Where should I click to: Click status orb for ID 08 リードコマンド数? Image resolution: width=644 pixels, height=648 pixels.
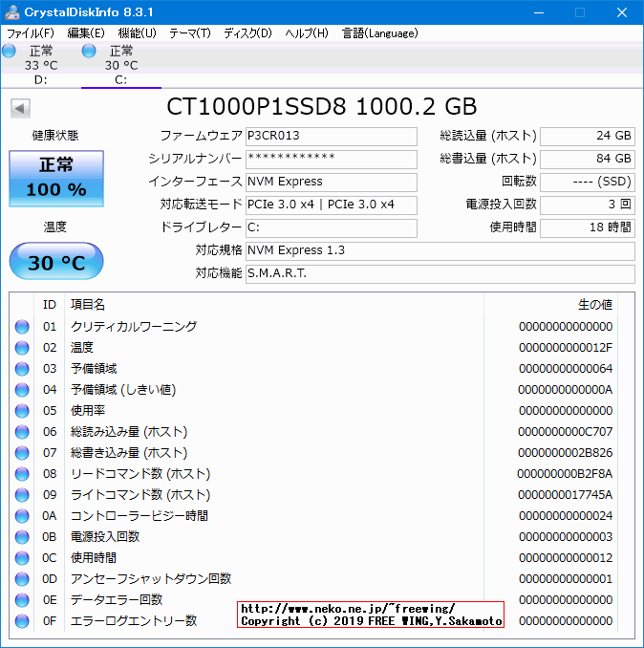pyautogui.click(x=22, y=474)
